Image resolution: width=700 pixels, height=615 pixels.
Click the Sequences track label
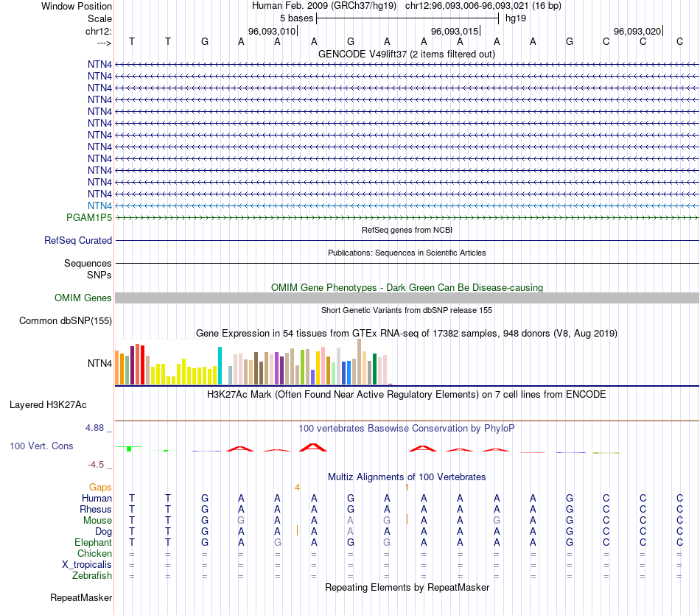coord(88,264)
